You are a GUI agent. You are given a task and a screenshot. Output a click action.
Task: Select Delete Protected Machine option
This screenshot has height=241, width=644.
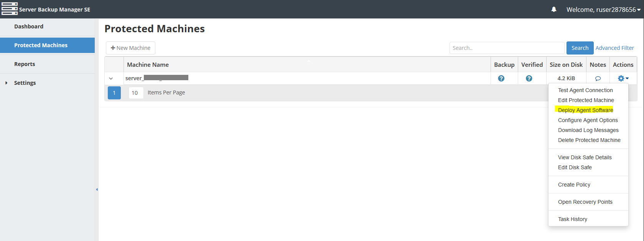589,140
